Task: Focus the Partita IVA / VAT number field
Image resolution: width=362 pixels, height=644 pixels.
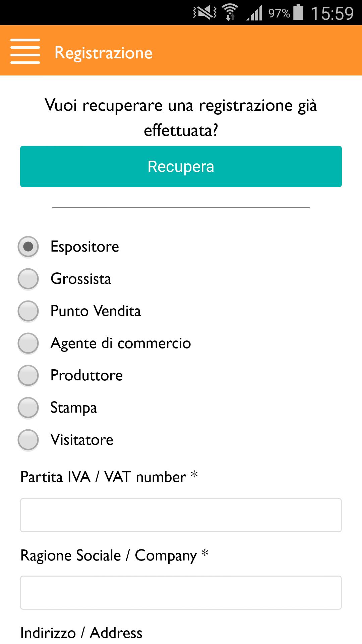Action: (181, 515)
